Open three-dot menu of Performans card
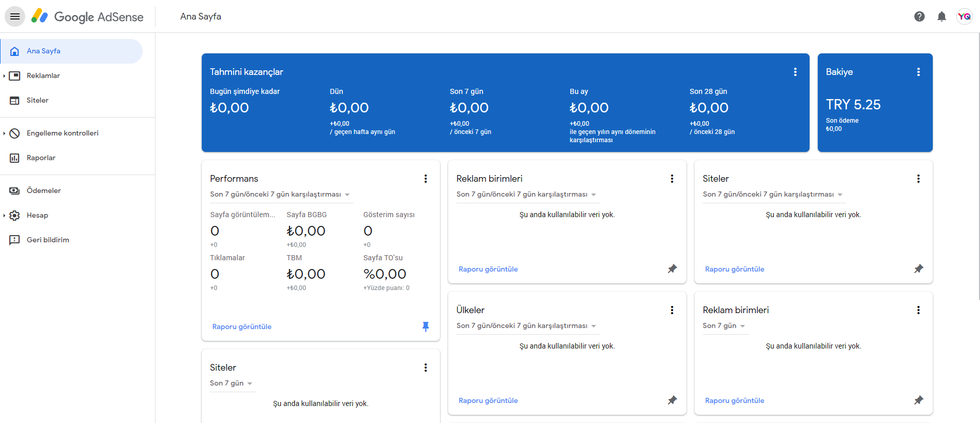Image resolution: width=980 pixels, height=423 pixels. pos(426,179)
